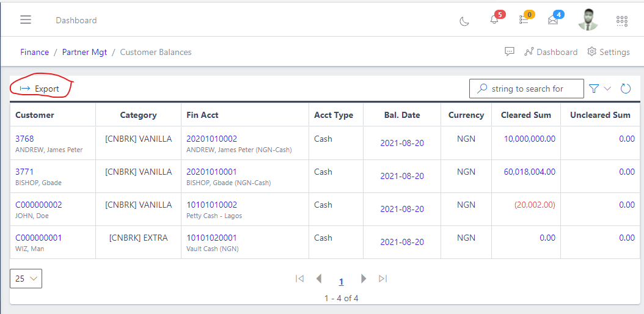Sort by the Cleared Sum column header
The image size is (644, 314).
coord(525,115)
